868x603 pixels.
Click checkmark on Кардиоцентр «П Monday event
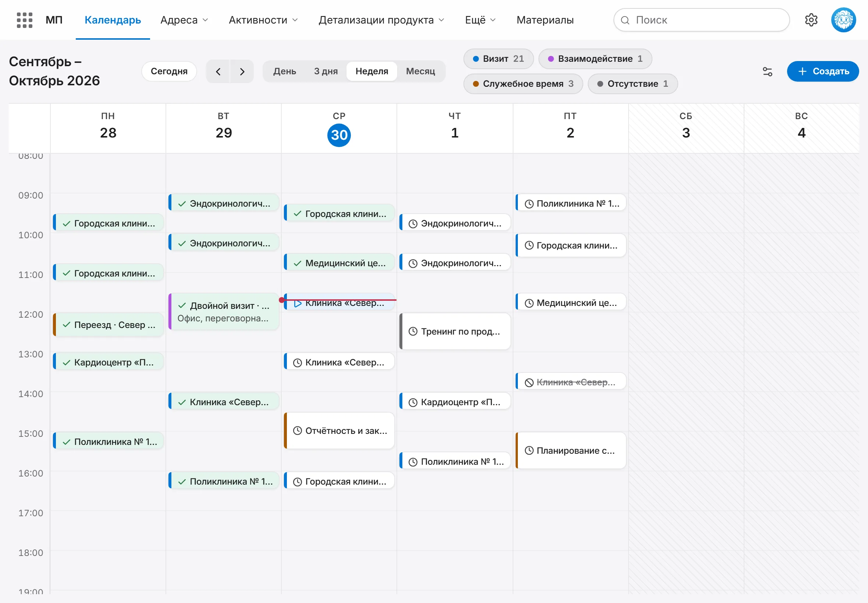(67, 362)
